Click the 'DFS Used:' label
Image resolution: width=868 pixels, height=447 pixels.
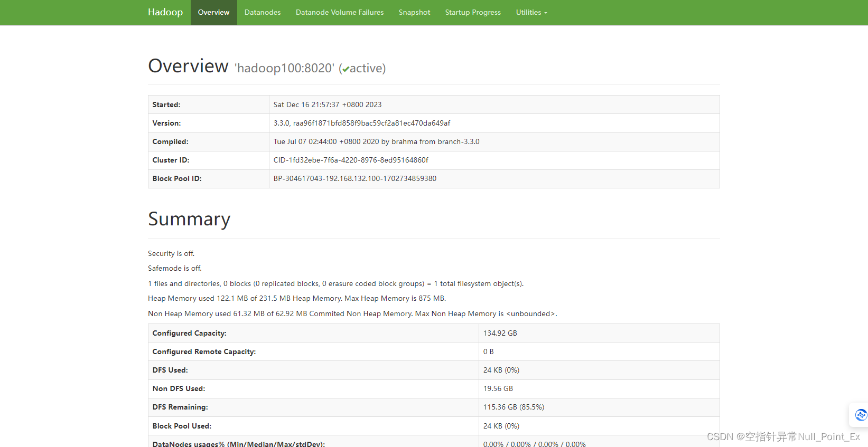[170, 370]
